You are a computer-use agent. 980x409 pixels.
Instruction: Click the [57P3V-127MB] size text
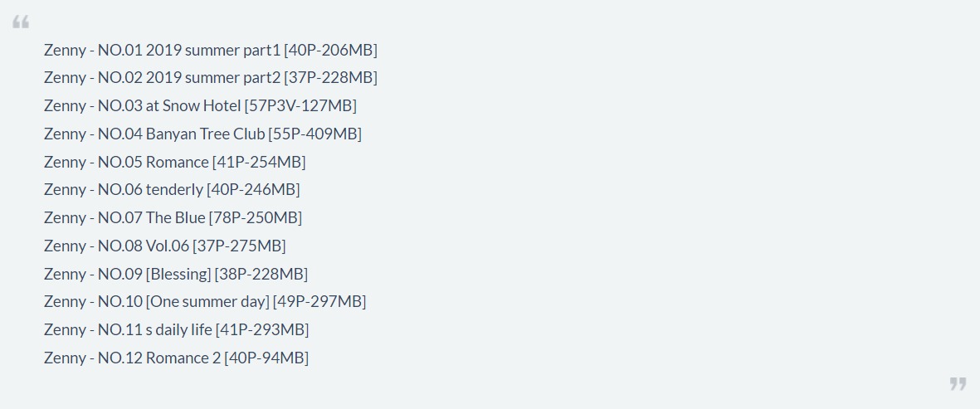click(300, 105)
